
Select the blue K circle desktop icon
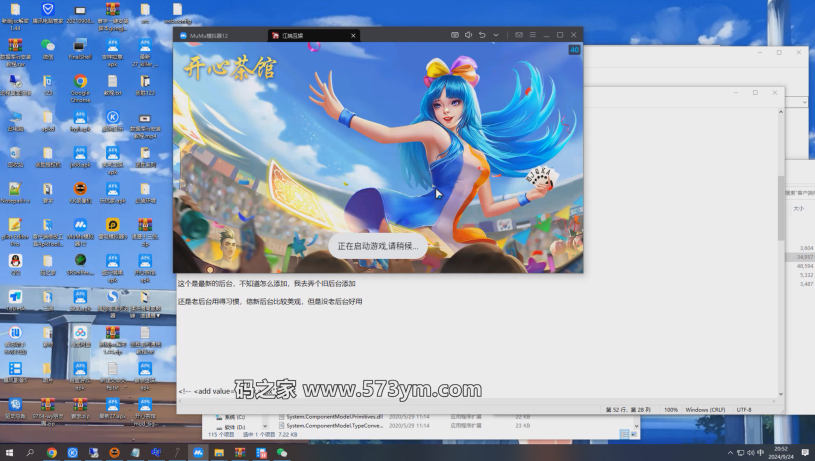point(112,121)
